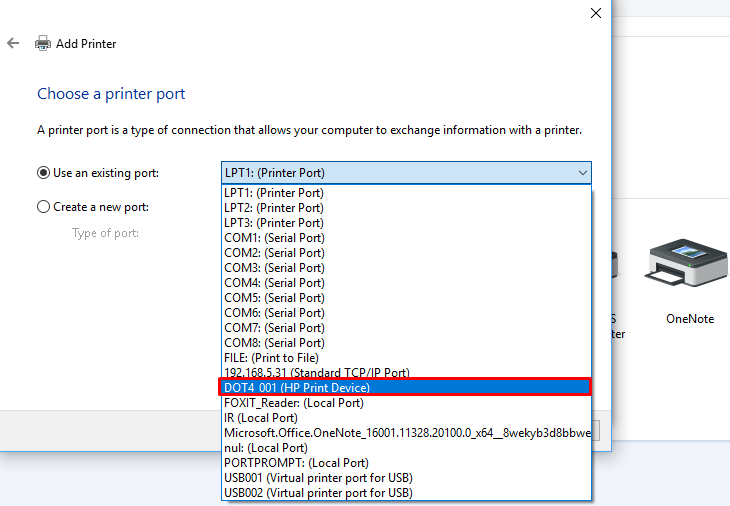The image size is (730, 506).
Task: Select COM4: (Serial Port) entry
Action: coord(274,283)
